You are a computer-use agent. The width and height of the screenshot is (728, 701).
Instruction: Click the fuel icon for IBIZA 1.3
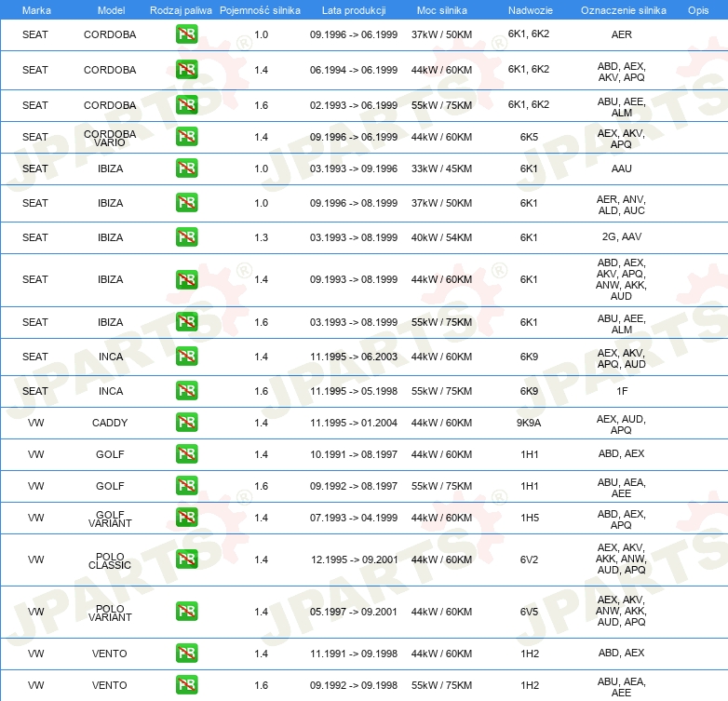pos(186,237)
